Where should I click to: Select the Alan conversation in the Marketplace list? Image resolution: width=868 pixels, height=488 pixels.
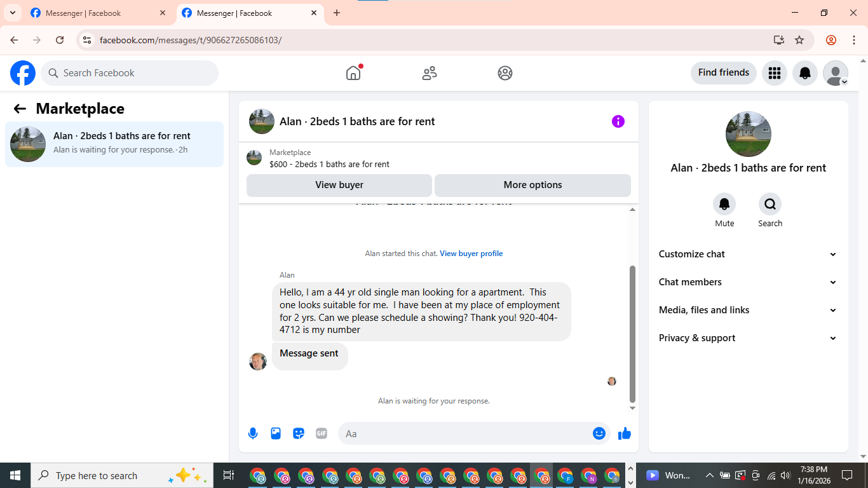tap(114, 144)
